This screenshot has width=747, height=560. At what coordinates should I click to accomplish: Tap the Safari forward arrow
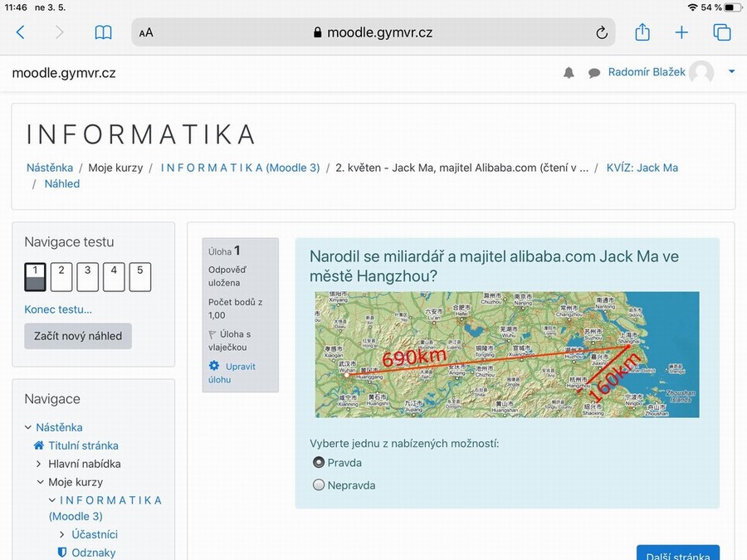point(59,32)
